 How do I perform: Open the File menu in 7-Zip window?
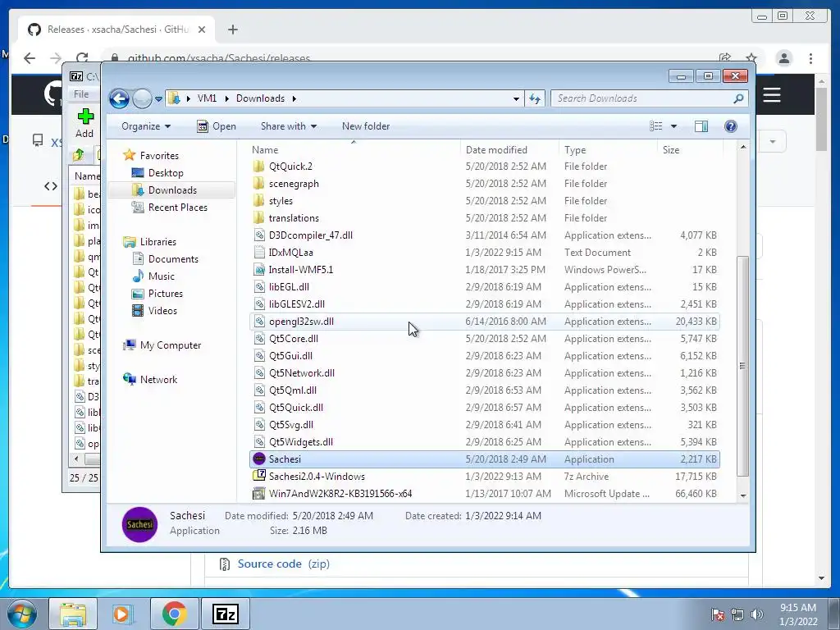81,94
